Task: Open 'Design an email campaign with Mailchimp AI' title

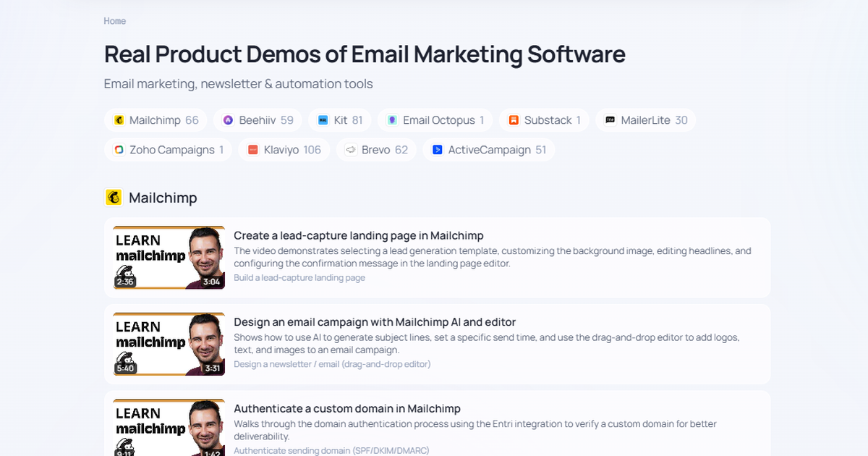Action: 375,322
